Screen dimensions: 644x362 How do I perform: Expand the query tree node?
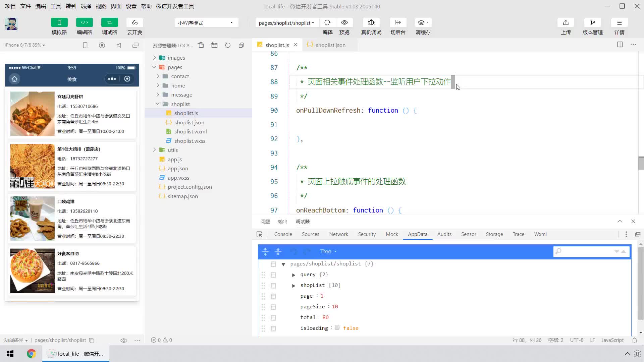click(x=293, y=275)
